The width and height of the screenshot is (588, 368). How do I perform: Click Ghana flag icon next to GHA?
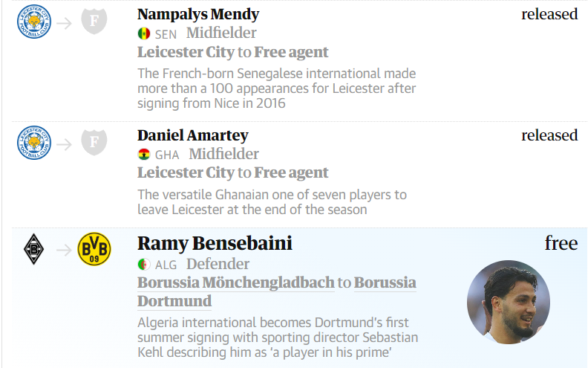144,155
